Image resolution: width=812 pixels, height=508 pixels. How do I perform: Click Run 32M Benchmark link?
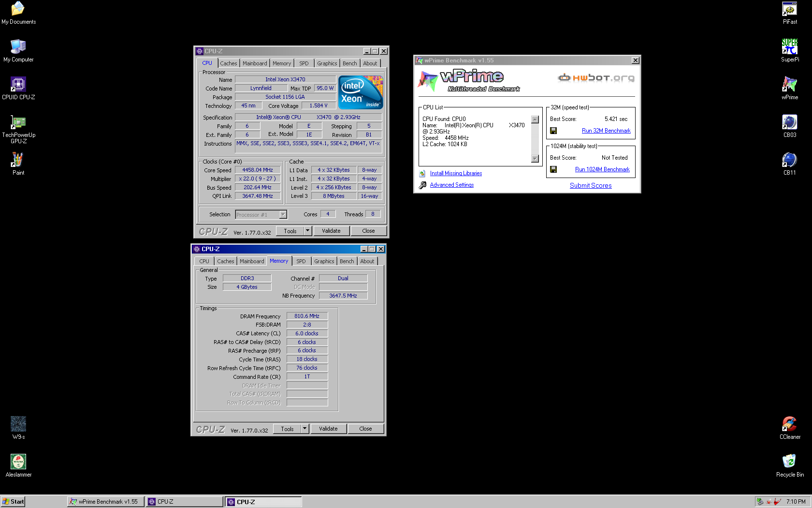click(606, 131)
